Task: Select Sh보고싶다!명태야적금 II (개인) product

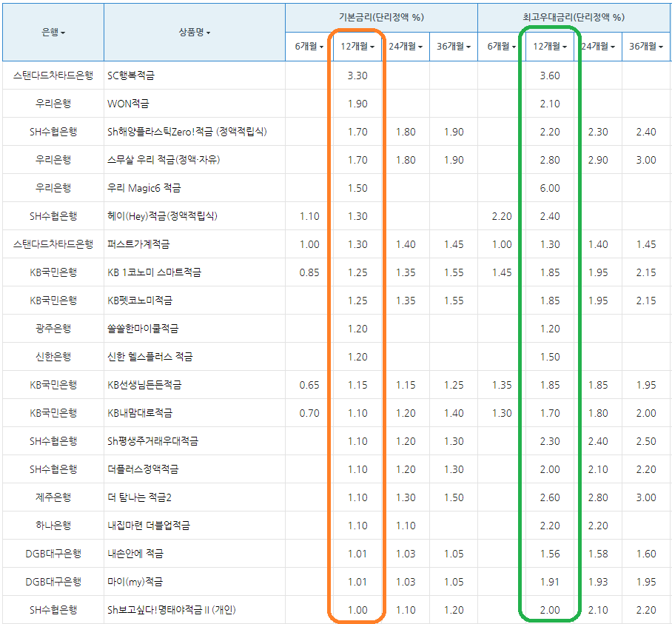Action: [172, 610]
